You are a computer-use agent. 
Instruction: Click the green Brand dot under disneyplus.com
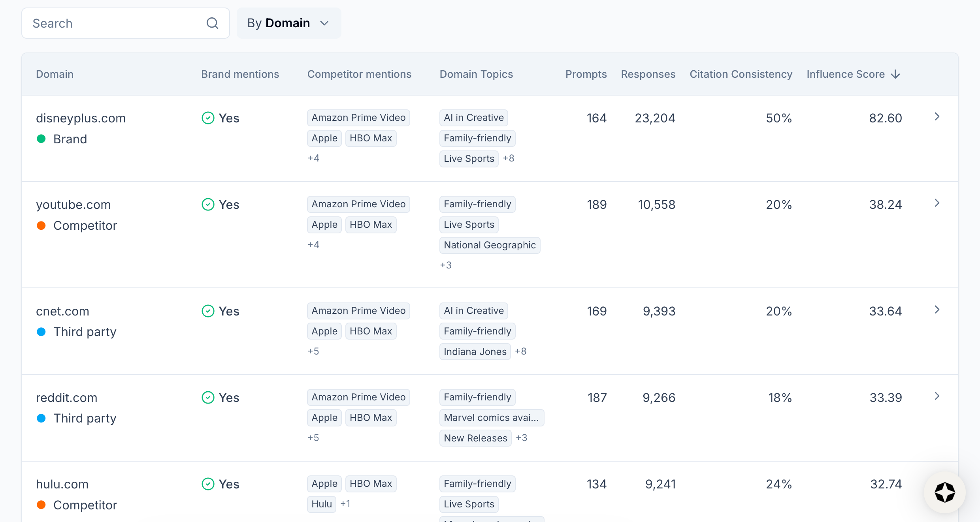tap(41, 139)
